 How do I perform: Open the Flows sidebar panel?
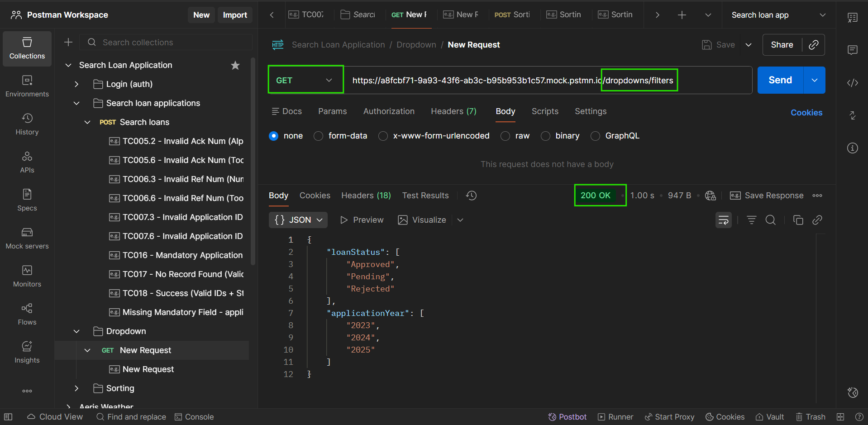27,315
